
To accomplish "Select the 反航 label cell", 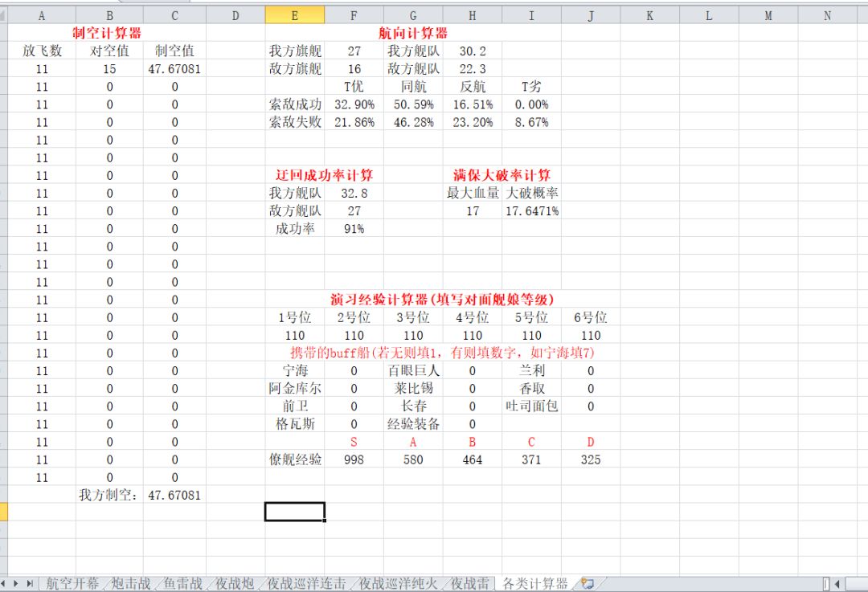I will click(x=473, y=86).
